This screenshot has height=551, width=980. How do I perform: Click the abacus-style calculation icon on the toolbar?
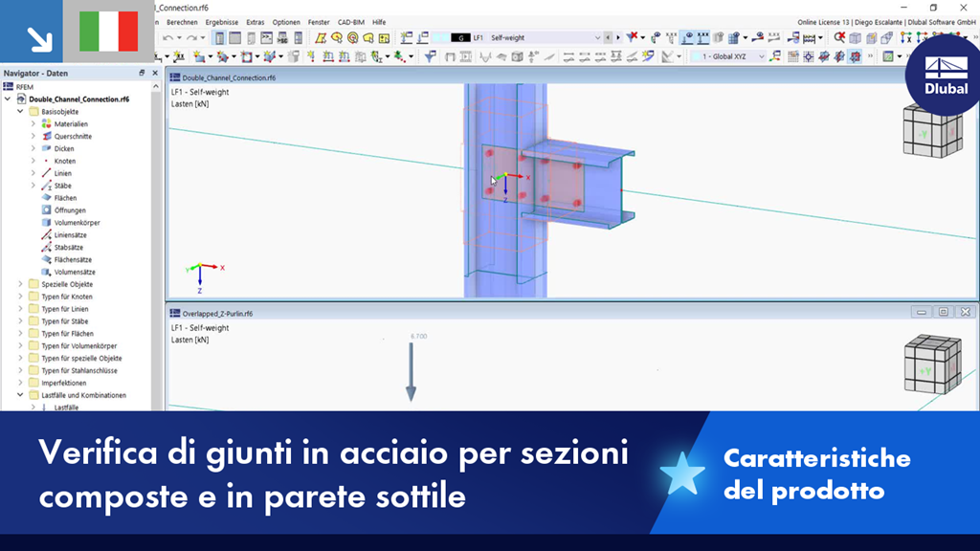810,35
